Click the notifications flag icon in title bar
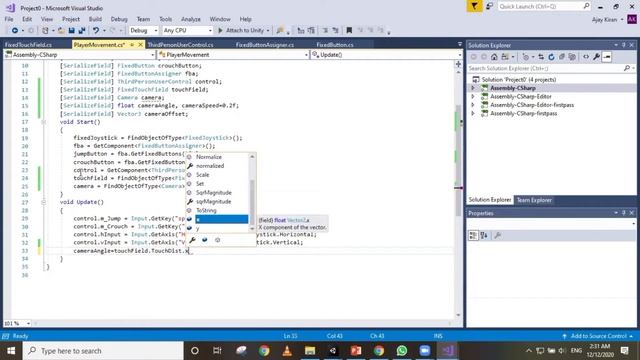The image size is (640, 360). 474,6
